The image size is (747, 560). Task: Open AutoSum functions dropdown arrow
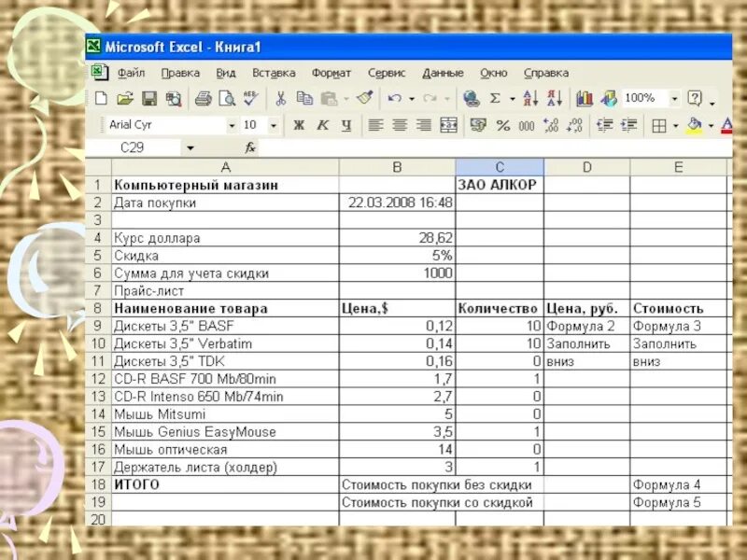tap(513, 99)
